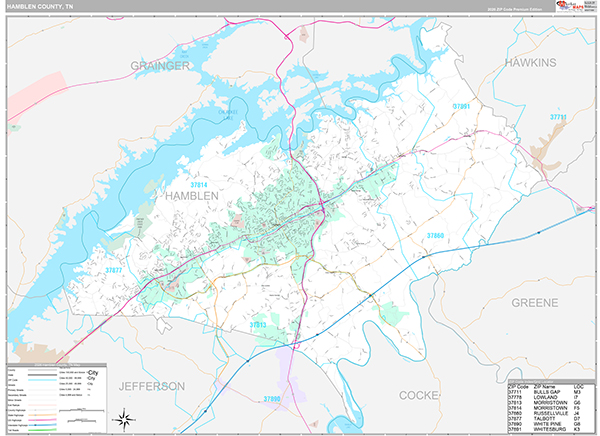Click the upper scale bar in the legend
This screenshot has width=600, height=436.
click(82, 410)
